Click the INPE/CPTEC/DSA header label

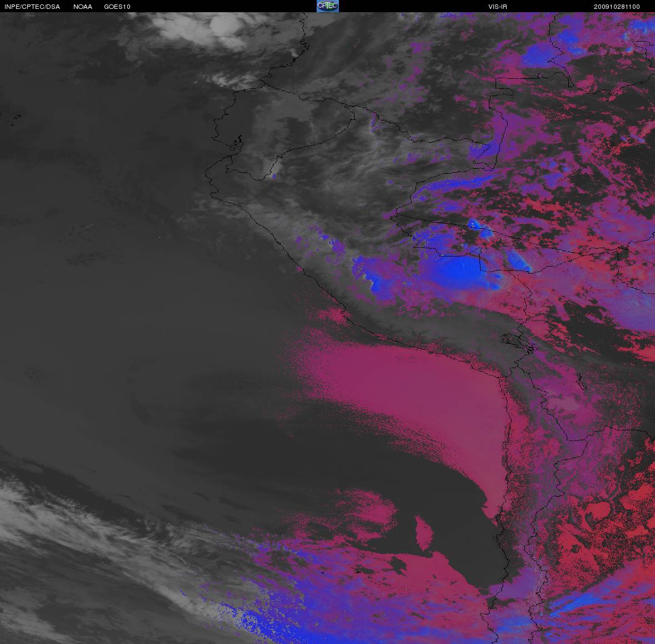click(32, 7)
